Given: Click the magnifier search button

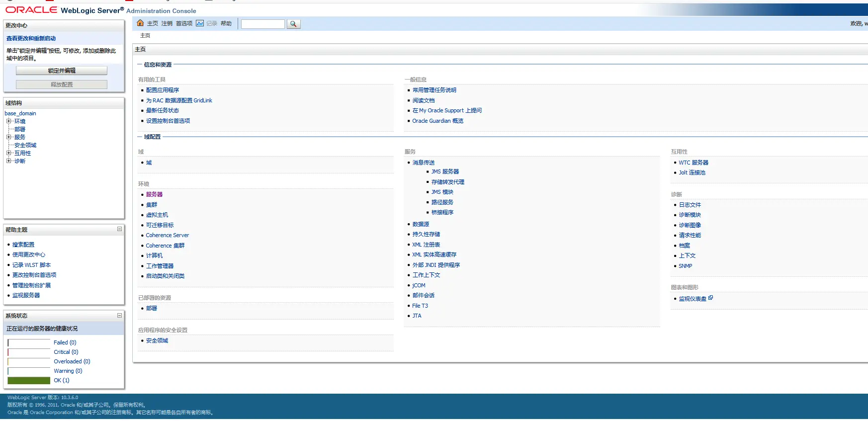Looking at the screenshot, I should (294, 24).
